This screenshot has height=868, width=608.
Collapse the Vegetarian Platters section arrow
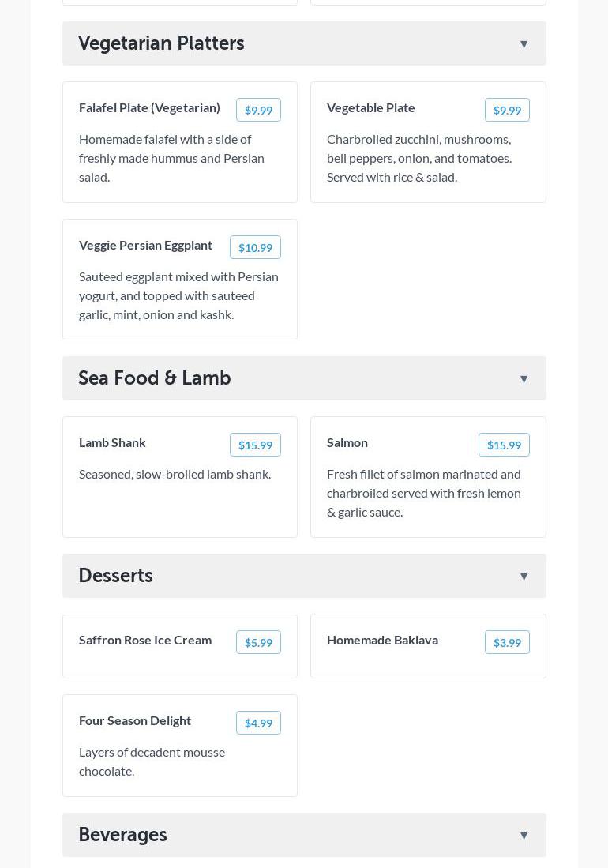tap(524, 43)
